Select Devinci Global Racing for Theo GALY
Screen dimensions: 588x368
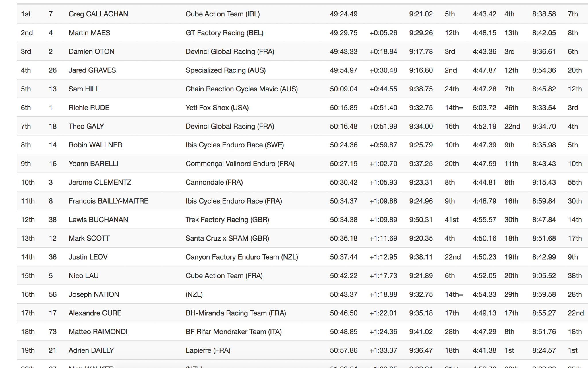click(230, 126)
